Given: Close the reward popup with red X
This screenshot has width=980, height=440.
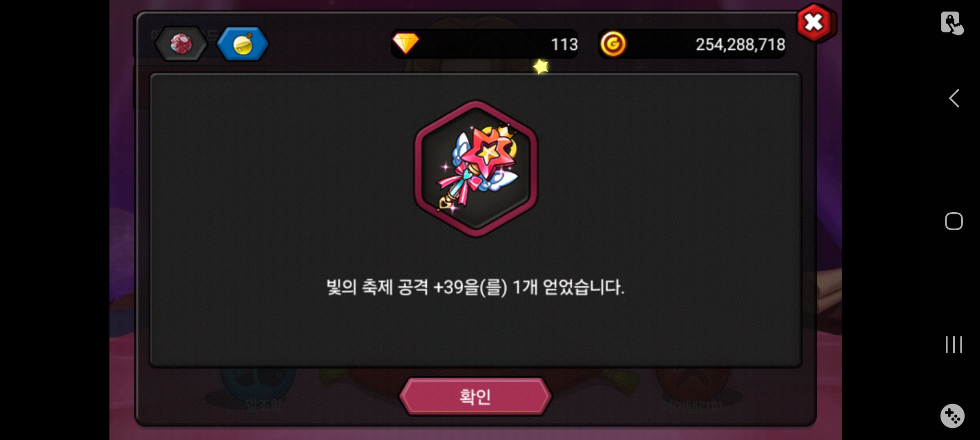Looking at the screenshot, I should tap(814, 23).
